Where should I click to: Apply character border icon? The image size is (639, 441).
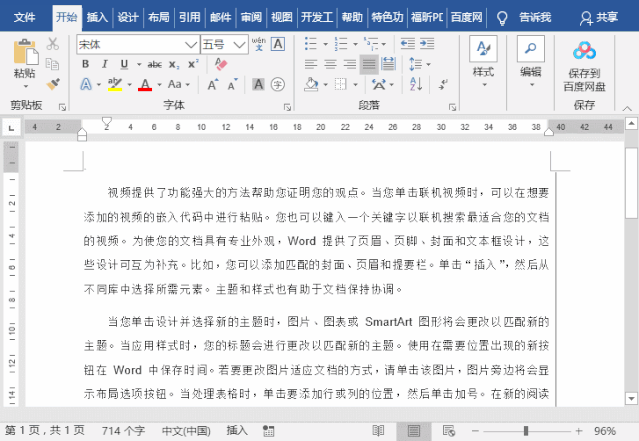point(278,44)
